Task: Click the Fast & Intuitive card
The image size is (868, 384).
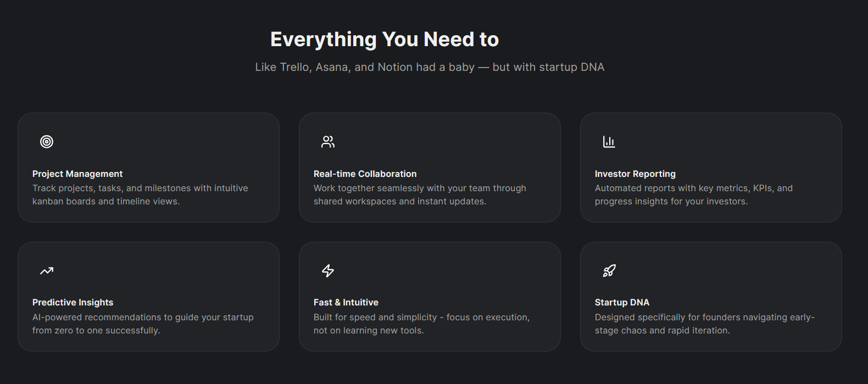Action: [430, 297]
